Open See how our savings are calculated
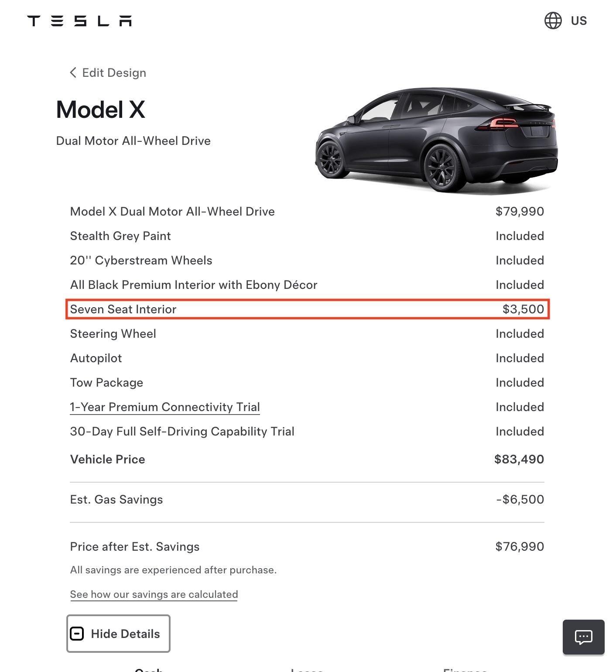 pos(154,594)
